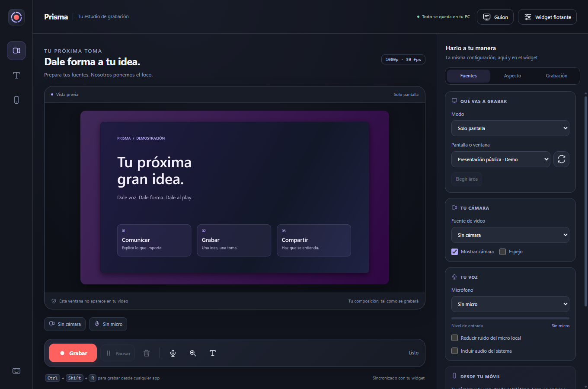588x389 pixels.
Task: Open the mobile phone sidebar section
Action: point(16,100)
